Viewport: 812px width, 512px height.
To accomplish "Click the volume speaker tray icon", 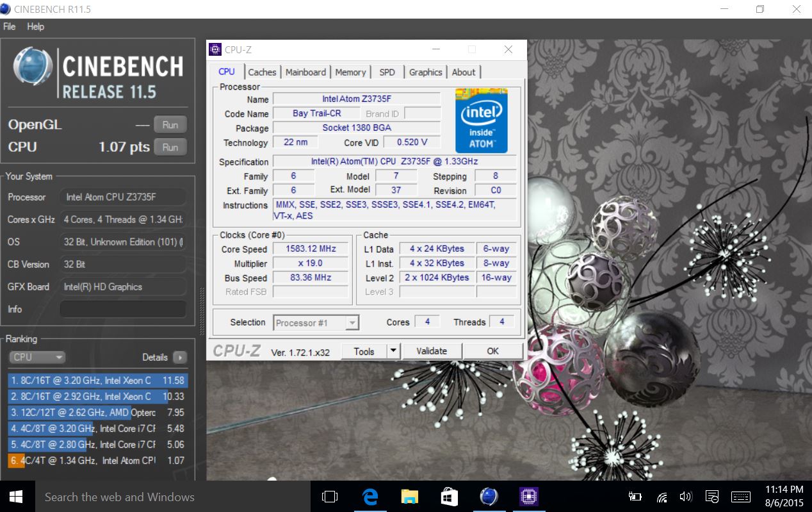I will click(x=686, y=497).
